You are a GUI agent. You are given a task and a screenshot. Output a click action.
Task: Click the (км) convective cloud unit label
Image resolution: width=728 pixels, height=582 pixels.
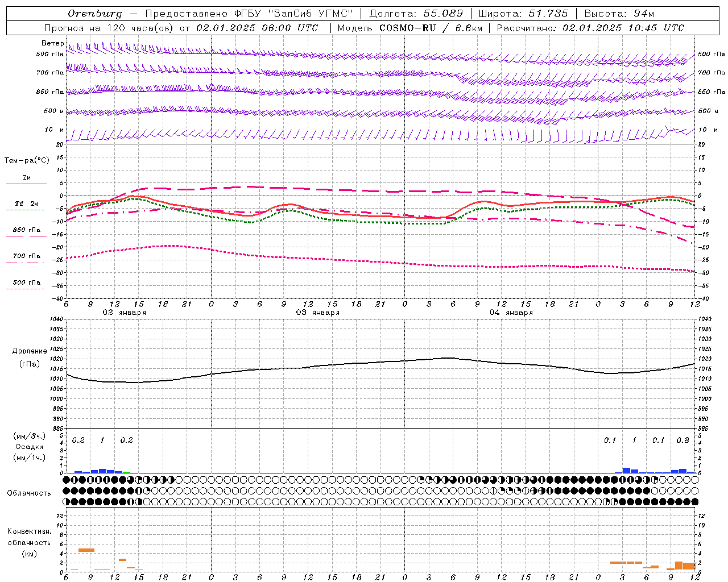[29, 554]
